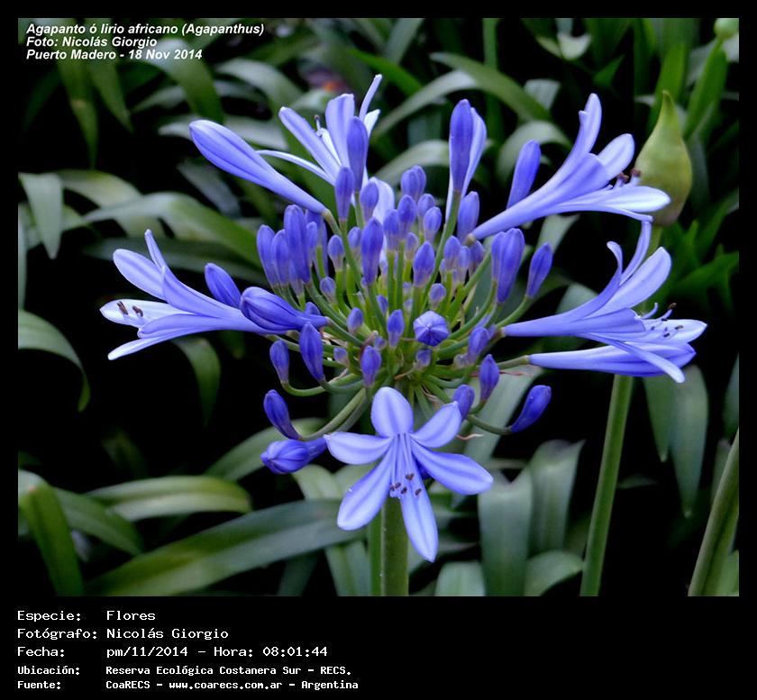Click the 'Fecha:' label
Image resolution: width=757 pixels, height=700 pixels.
[x=41, y=652]
